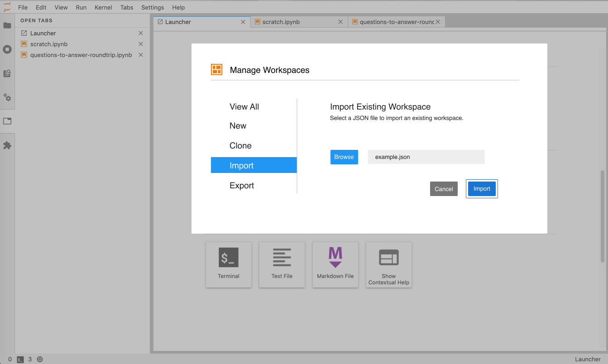
Task: Confirm with the Import button
Action: [482, 188]
